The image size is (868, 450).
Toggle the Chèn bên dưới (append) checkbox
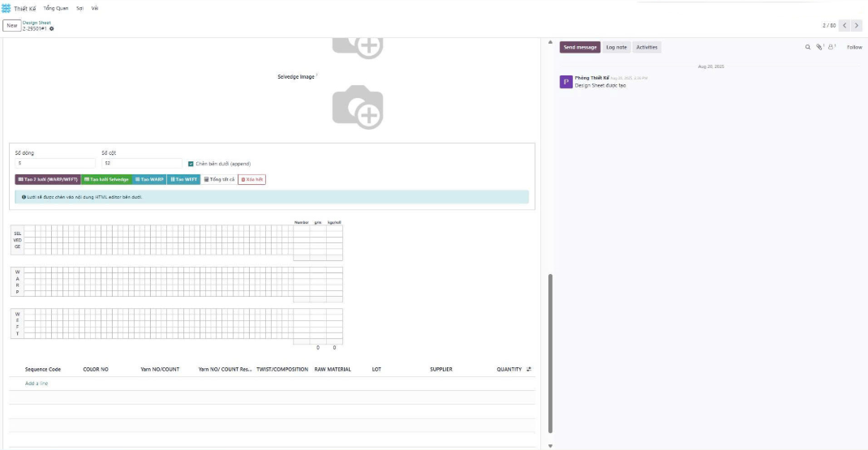pyautogui.click(x=191, y=163)
